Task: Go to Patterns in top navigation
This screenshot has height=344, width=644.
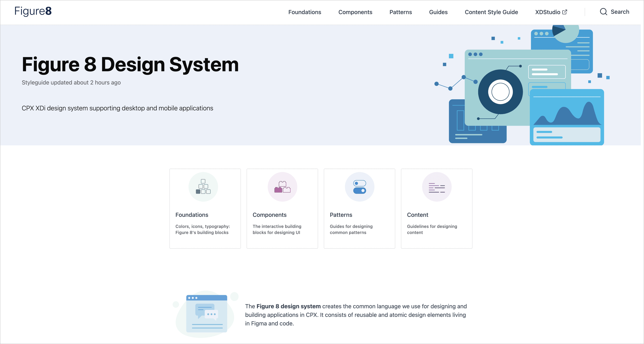Action: tap(400, 12)
